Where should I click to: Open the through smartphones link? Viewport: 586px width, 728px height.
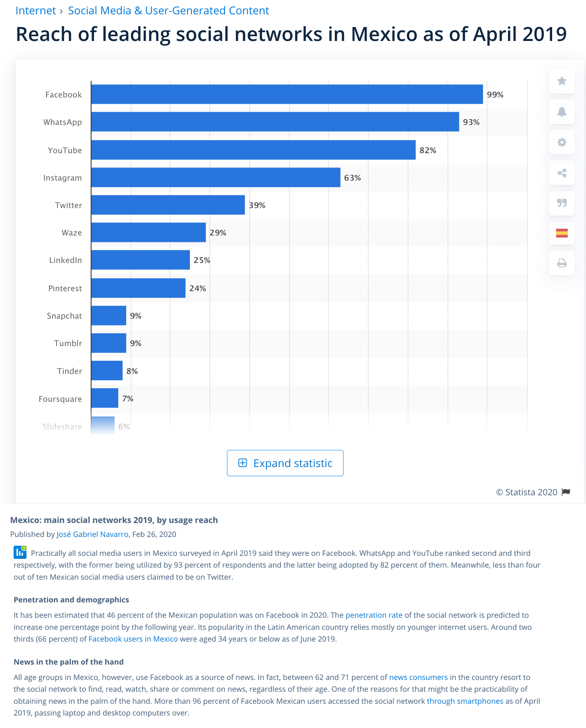(x=465, y=701)
